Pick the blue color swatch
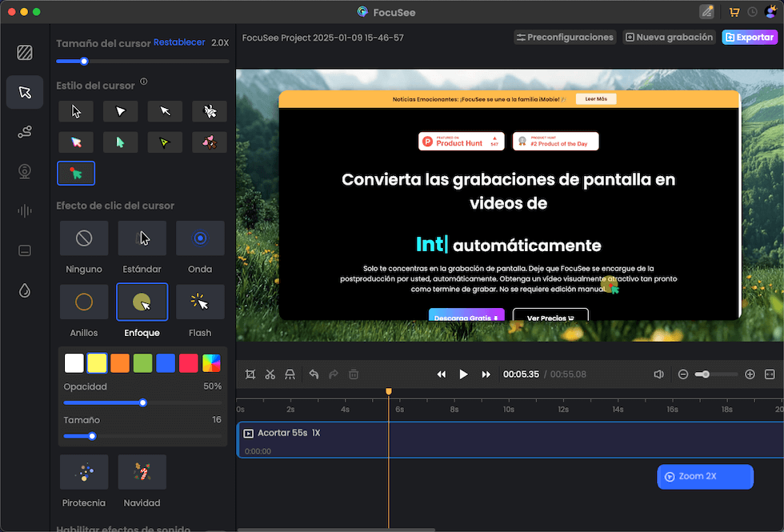 (x=166, y=363)
